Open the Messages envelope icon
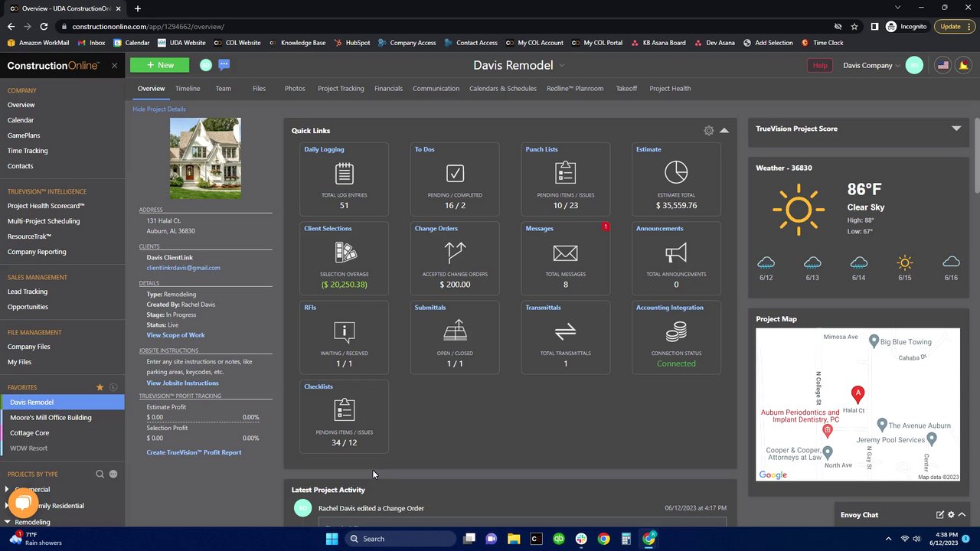 click(565, 253)
